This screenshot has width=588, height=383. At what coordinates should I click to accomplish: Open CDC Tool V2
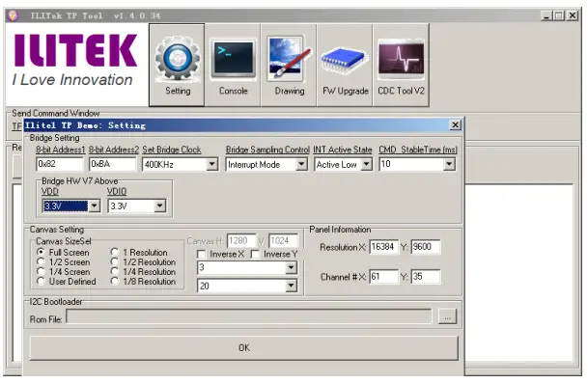(401, 66)
